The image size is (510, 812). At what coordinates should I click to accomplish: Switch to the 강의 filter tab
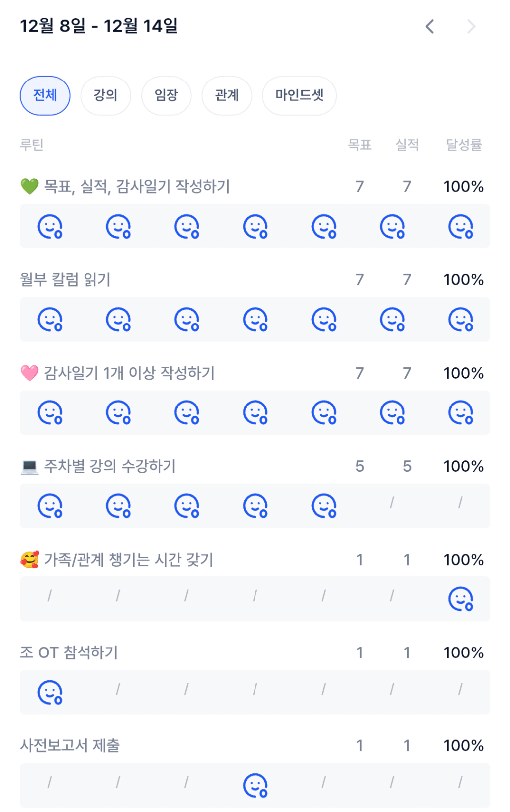[105, 95]
